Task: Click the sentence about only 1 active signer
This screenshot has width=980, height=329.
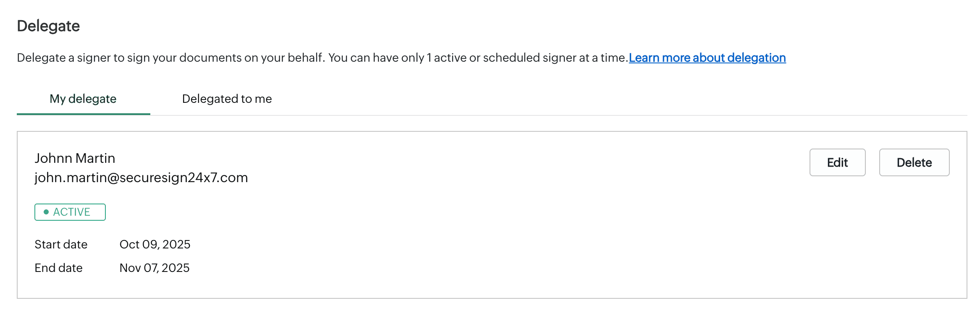Action: tap(478, 57)
